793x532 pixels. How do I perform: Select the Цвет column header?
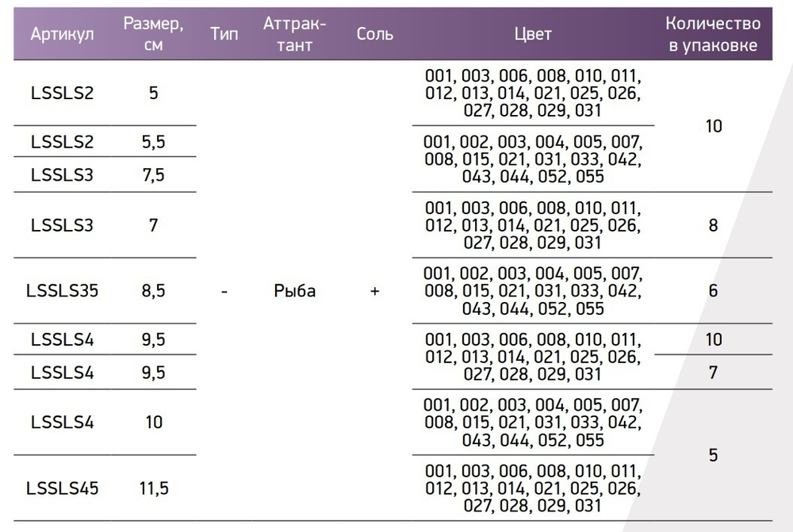(533, 34)
